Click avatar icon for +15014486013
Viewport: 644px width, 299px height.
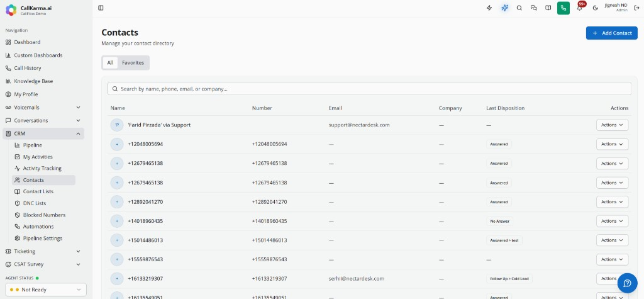tap(117, 240)
